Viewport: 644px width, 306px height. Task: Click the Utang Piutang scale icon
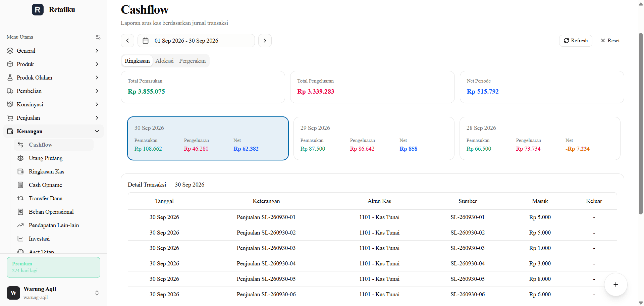pos(20,158)
